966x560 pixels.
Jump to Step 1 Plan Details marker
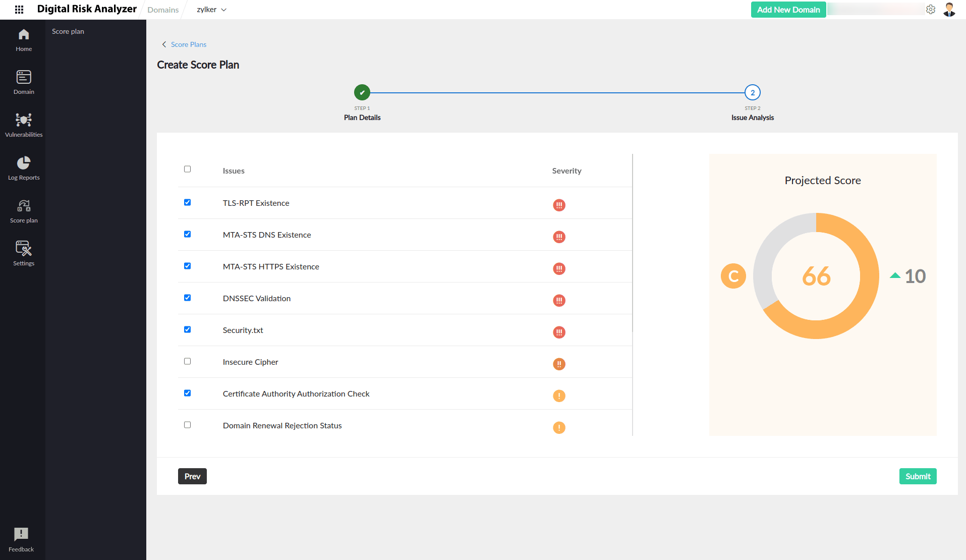point(362,93)
